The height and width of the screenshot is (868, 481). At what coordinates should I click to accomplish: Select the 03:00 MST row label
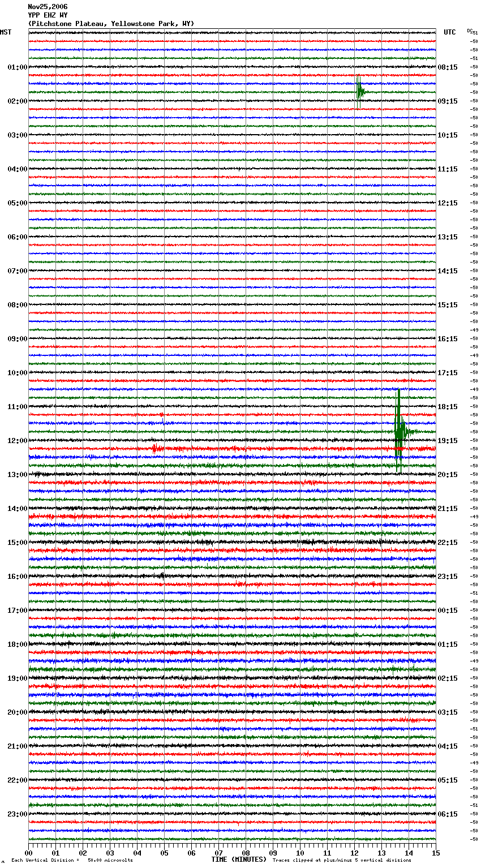(x=18, y=135)
